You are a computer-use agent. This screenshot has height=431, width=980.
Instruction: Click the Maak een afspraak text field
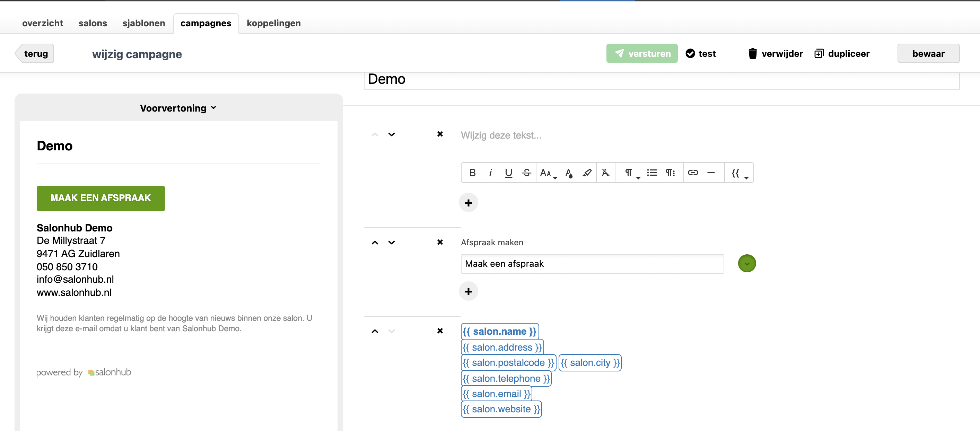click(x=592, y=264)
